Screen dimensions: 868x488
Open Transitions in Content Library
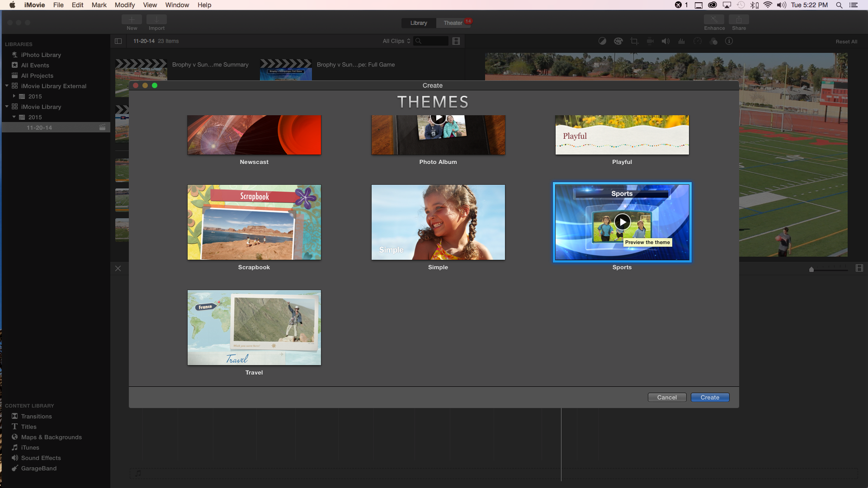[x=36, y=416]
